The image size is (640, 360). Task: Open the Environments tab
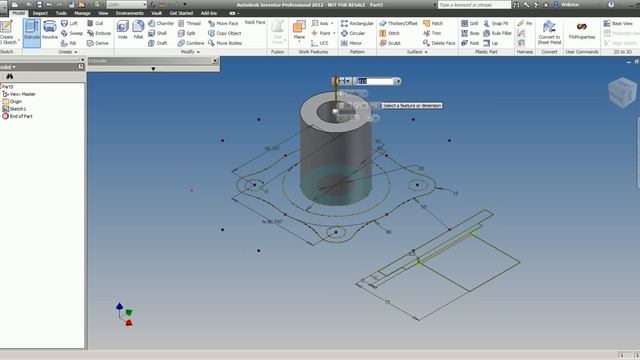tap(129, 13)
